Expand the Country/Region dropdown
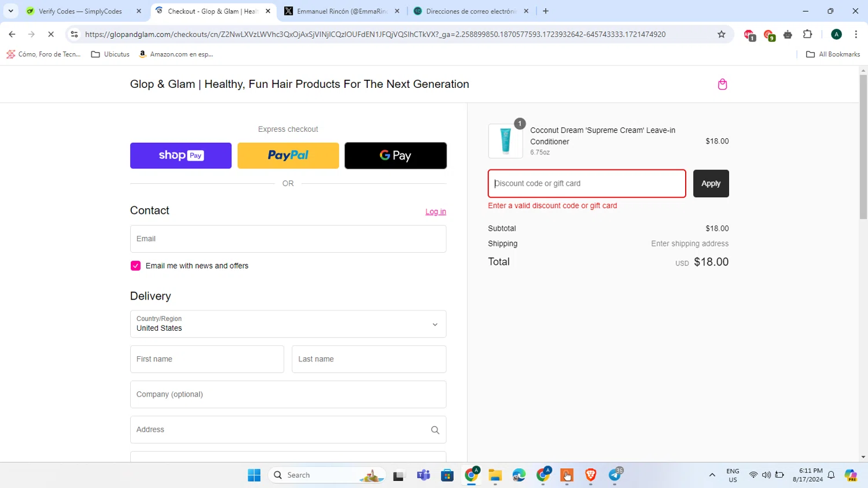868x488 pixels. tap(288, 324)
